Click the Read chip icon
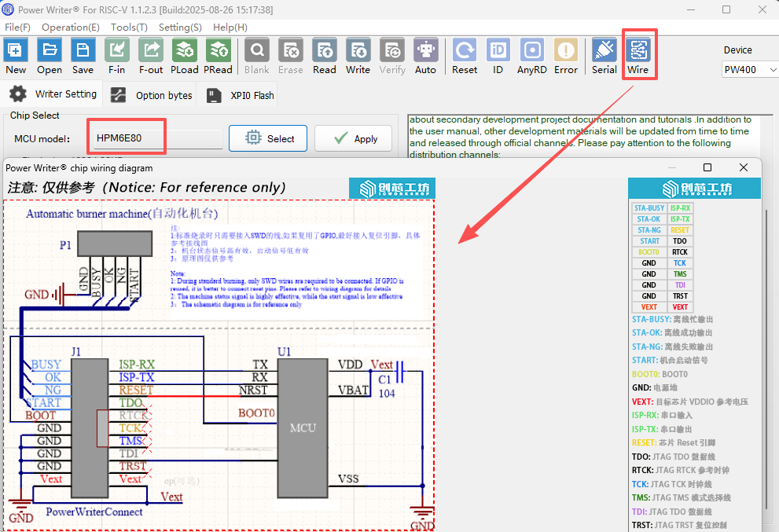779x532 pixels. pyautogui.click(x=325, y=57)
